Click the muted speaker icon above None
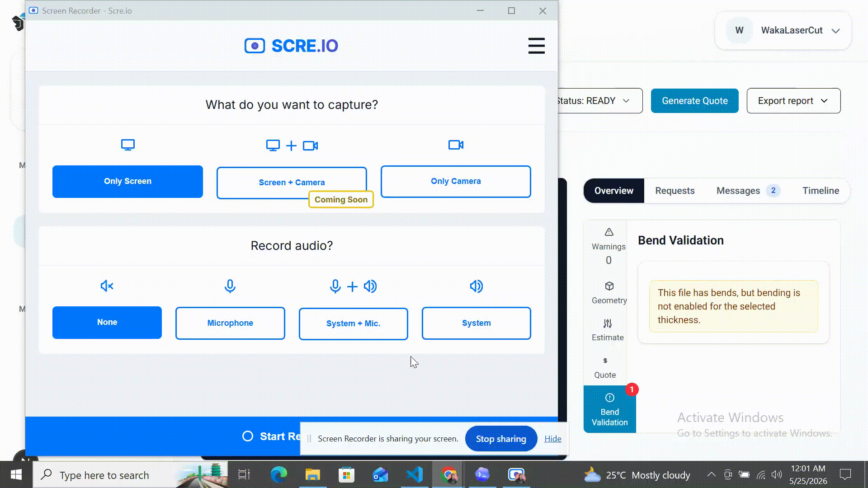Screen dimensions: 868x488 point(107,286)
